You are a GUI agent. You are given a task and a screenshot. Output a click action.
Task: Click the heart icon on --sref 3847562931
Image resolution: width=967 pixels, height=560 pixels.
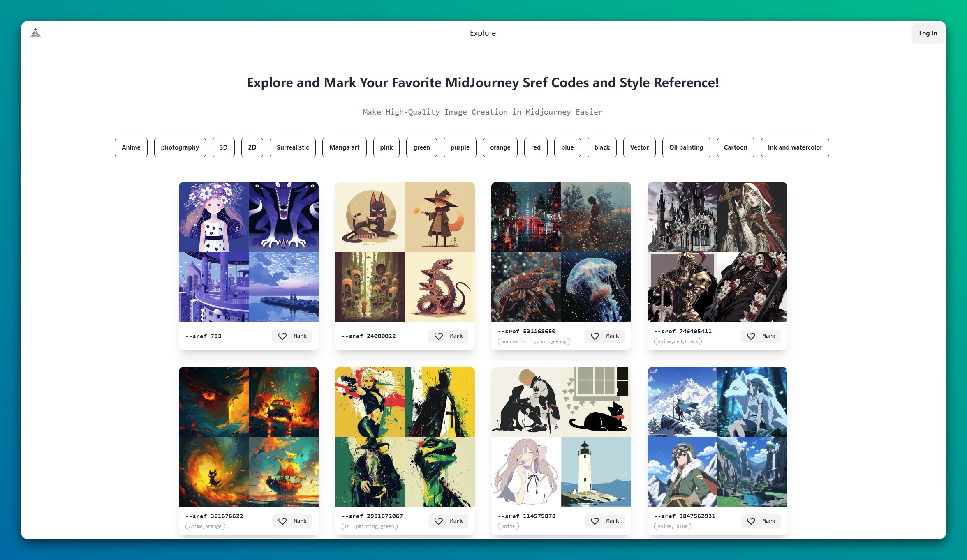[x=752, y=521]
